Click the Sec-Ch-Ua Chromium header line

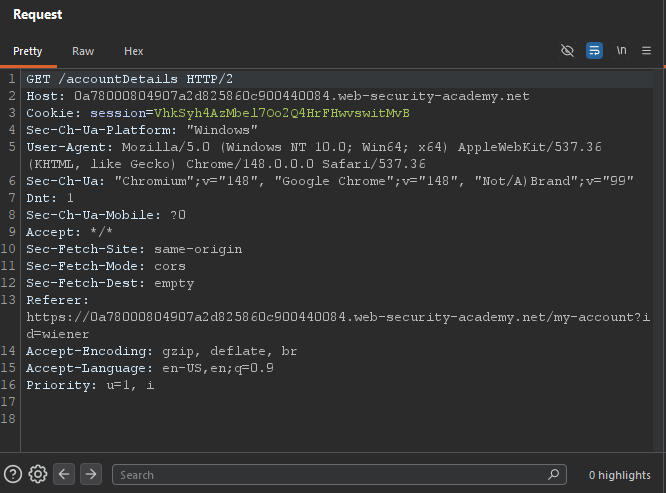point(330,181)
